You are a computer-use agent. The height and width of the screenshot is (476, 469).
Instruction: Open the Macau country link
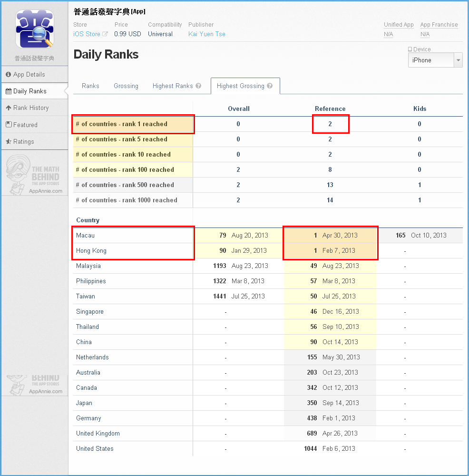(x=86, y=236)
